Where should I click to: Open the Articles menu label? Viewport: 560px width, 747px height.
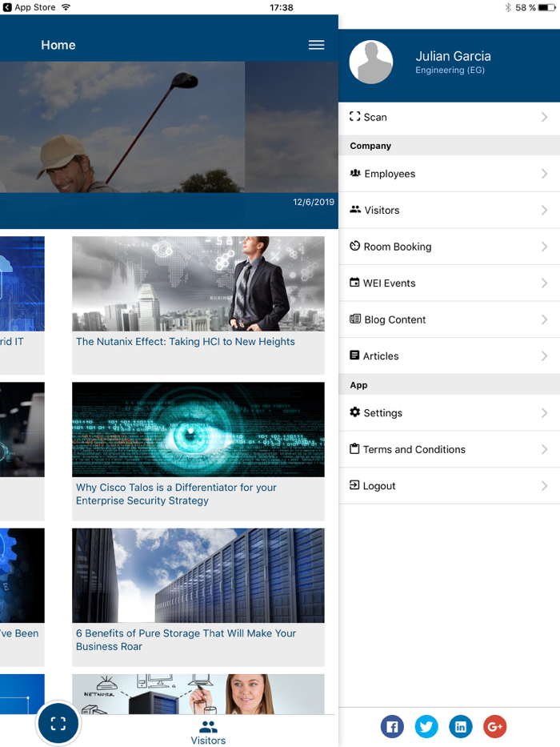(x=381, y=355)
